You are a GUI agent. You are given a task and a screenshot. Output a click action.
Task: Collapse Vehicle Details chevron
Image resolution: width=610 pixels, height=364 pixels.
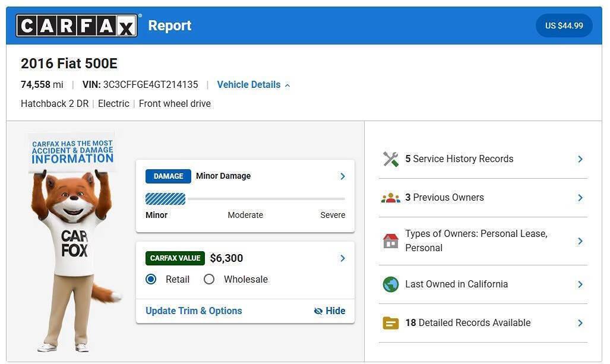[287, 85]
